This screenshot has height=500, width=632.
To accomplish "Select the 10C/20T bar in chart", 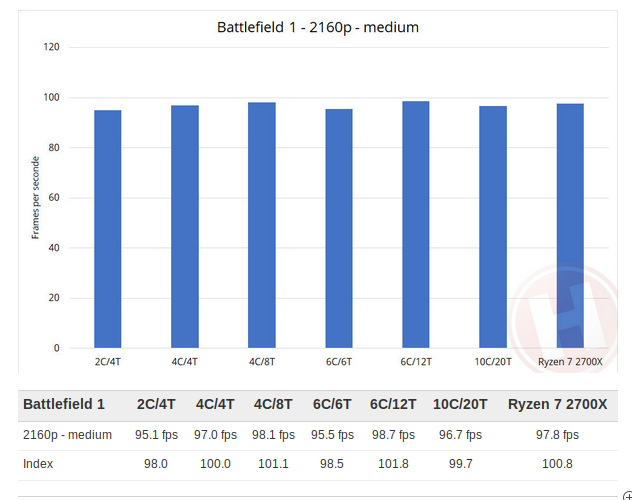I will point(493,227).
